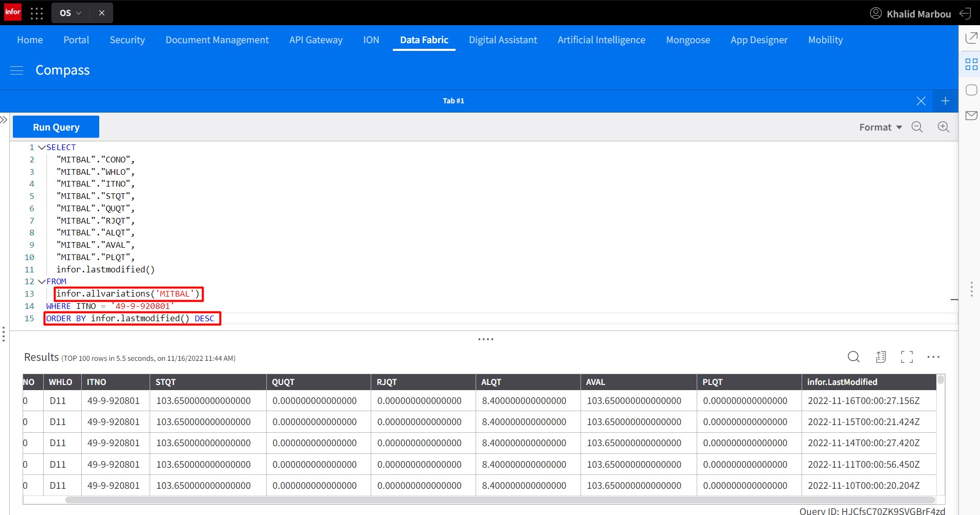Screen dimensions: 980x515
Task: Click infor.allvariations('MITBAL') in editor
Action: [128, 294]
